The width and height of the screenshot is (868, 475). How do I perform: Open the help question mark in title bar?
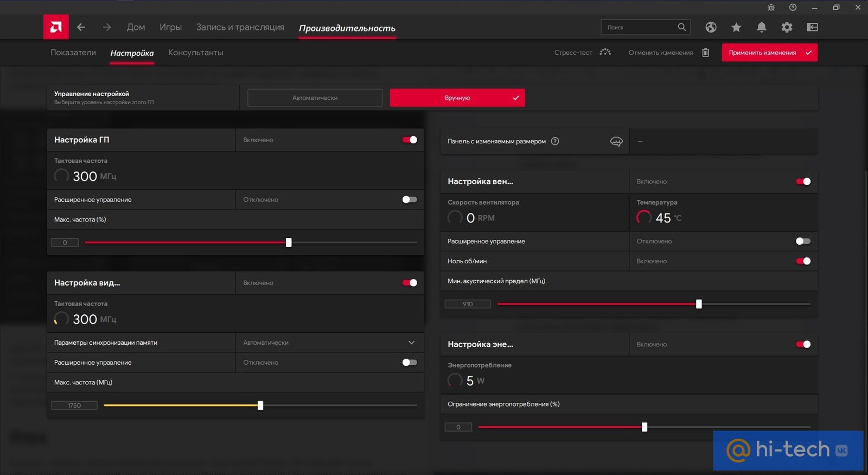793,8
